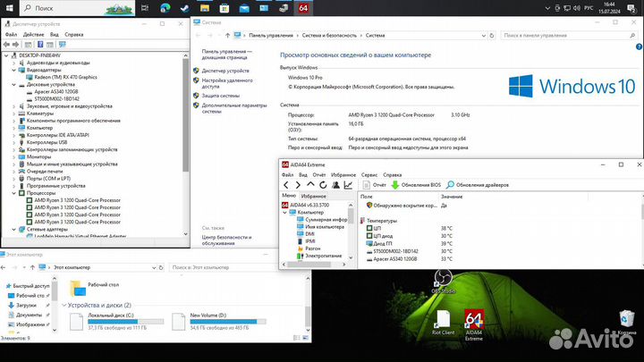Select Apacer AS340 120GB in Device Manager
The image size is (644, 362).
tap(55, 92)
